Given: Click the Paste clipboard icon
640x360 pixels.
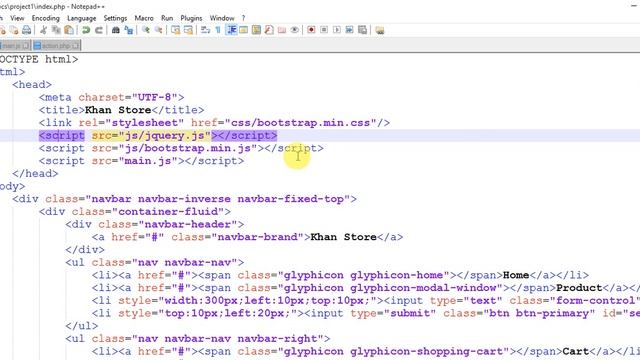Looking at the screenshot, I should point(69,30).
